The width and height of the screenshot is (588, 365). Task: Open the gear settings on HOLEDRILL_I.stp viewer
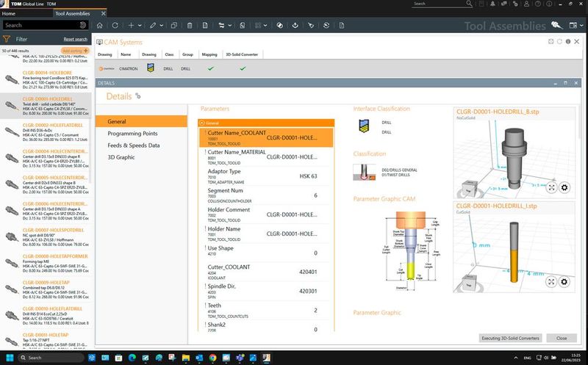564,282
